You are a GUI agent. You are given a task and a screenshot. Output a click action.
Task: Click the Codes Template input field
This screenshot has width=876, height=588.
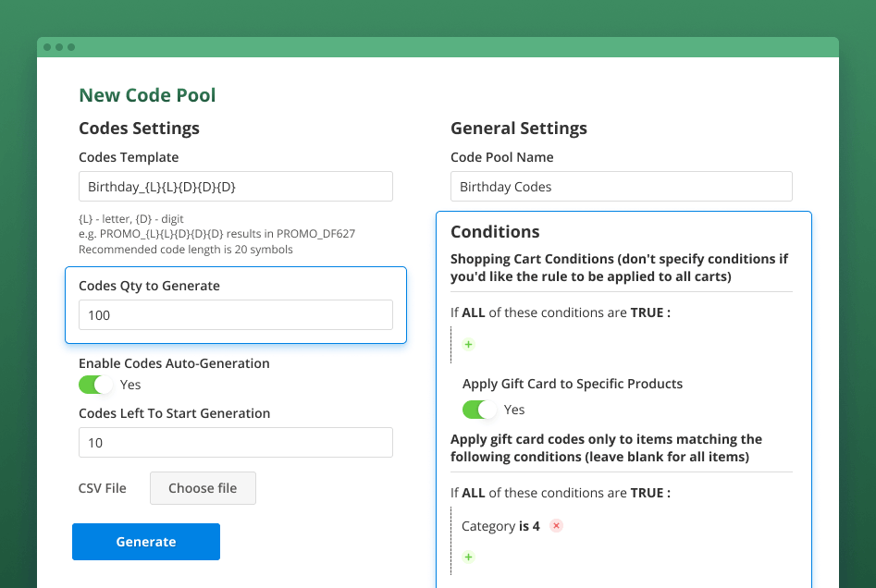pos(235,186)
